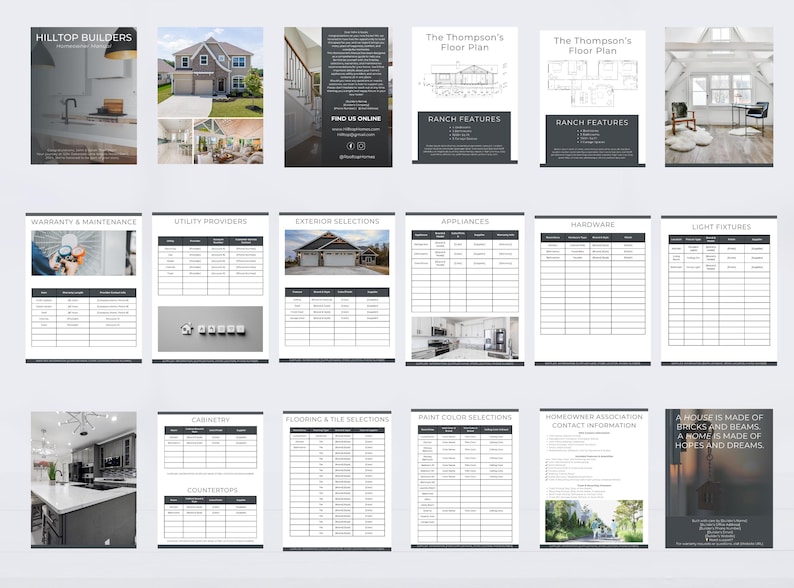Open the Appliances page
794x588 pixels.
point(465,289)
